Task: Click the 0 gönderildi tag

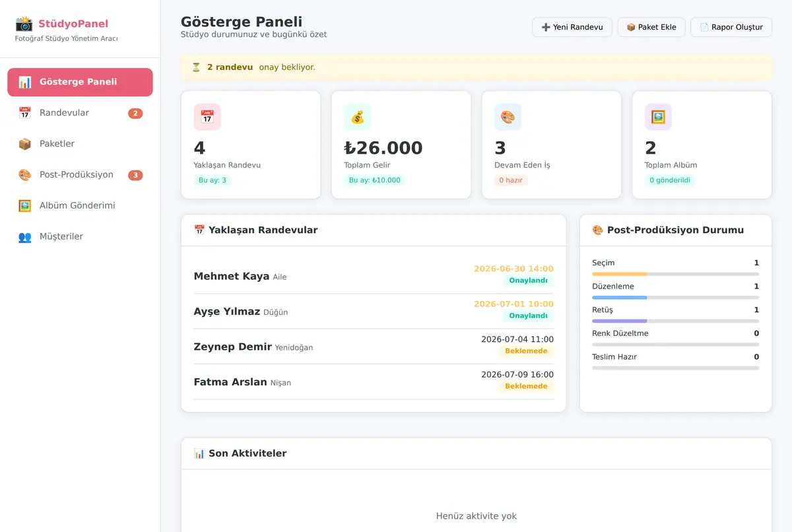Action: click(x=670, y=180)
